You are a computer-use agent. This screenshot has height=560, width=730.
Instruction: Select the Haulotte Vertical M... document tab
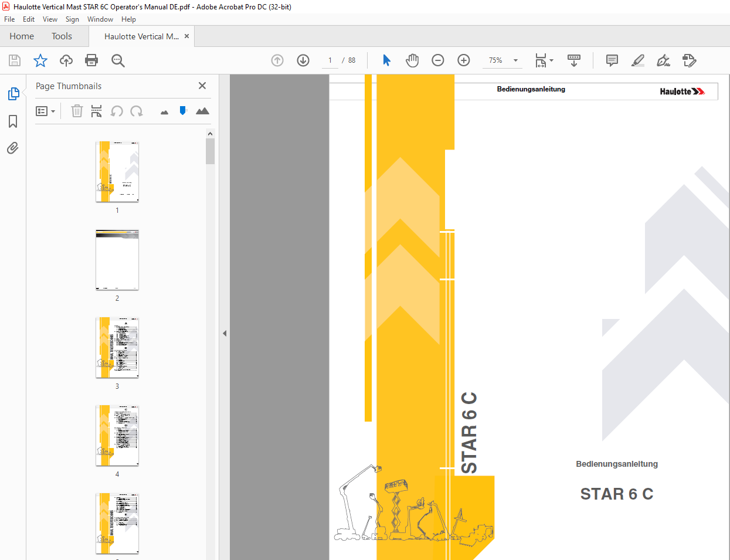pos(141,36)
